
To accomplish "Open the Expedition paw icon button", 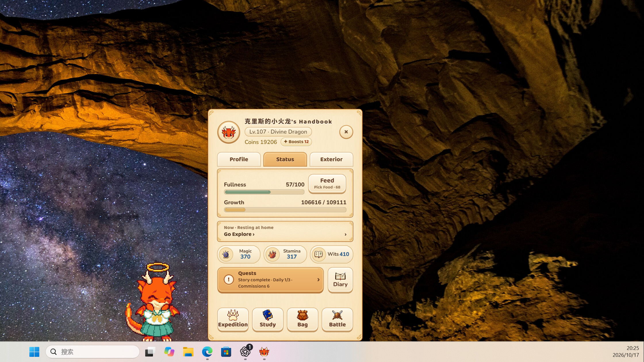I will point(233,319).
